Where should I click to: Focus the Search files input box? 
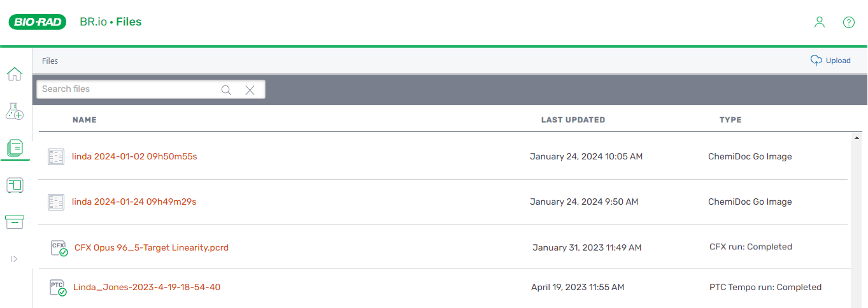(127, 89)
